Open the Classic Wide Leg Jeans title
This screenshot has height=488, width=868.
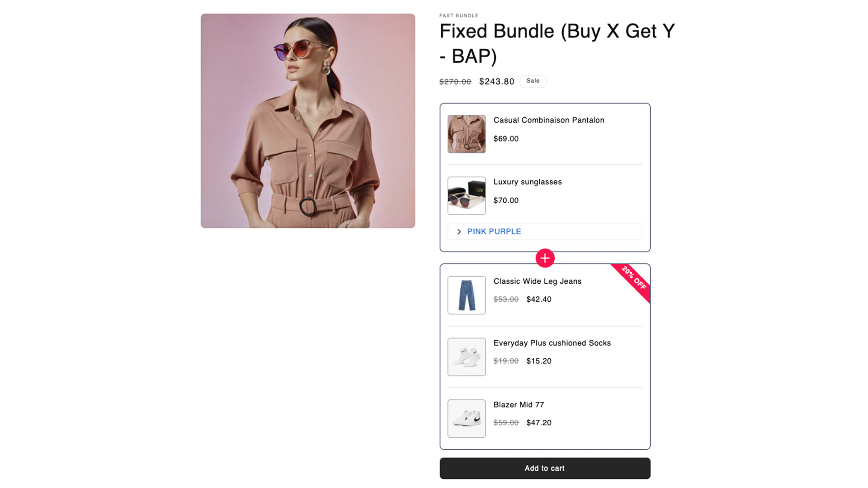pos(538,282)
